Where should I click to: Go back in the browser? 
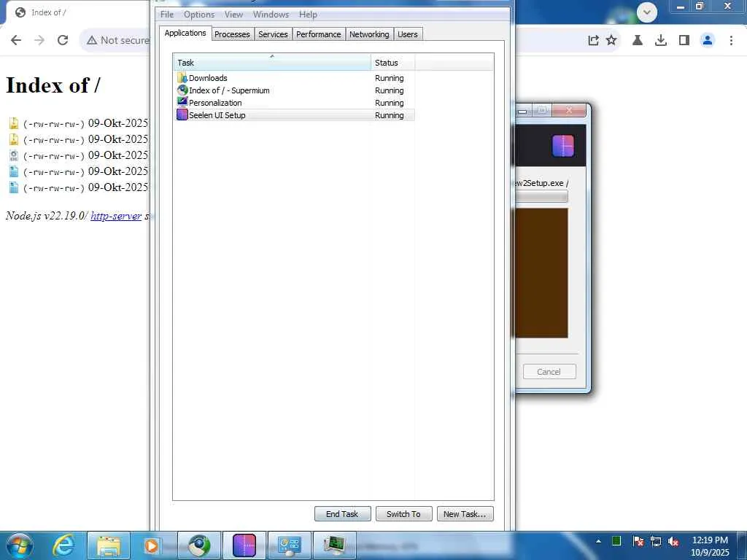[x=16, y=41]
